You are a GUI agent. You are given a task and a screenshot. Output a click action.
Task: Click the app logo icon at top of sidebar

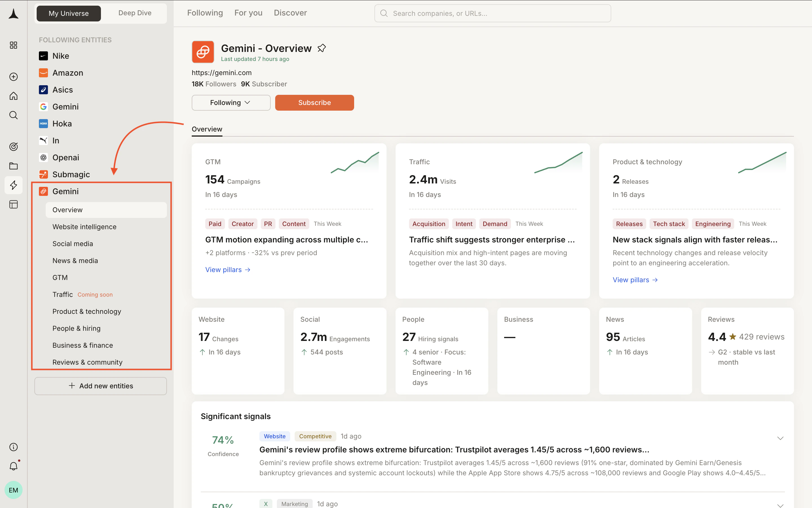pyautogui.click(x=14, y=14)
